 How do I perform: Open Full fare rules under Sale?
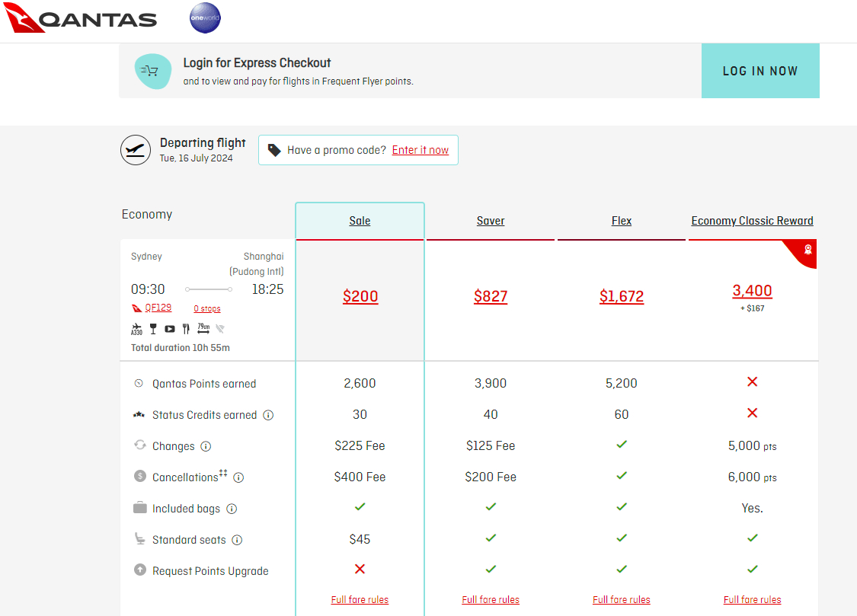[x=360, y=599]
